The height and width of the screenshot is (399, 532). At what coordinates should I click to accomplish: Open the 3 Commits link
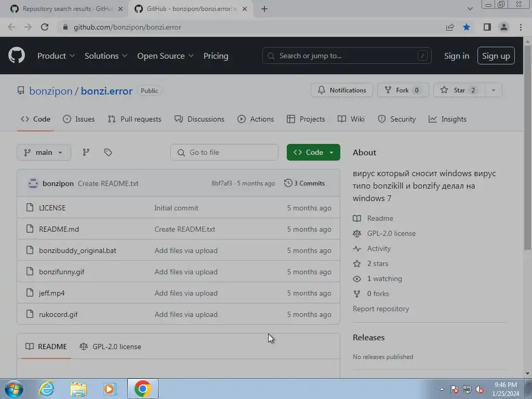[304, 183]
